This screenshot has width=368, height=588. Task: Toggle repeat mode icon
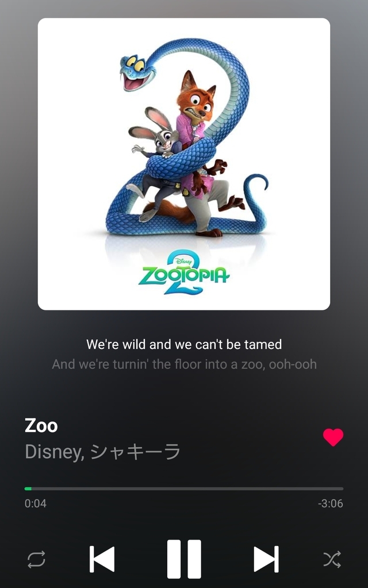[x=36, y=559]
